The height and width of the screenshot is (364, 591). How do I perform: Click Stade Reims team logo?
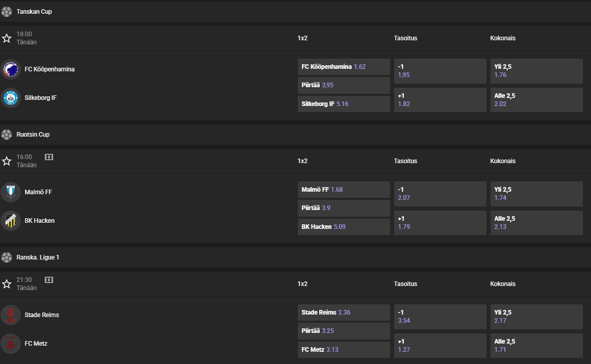click(11, 315)
